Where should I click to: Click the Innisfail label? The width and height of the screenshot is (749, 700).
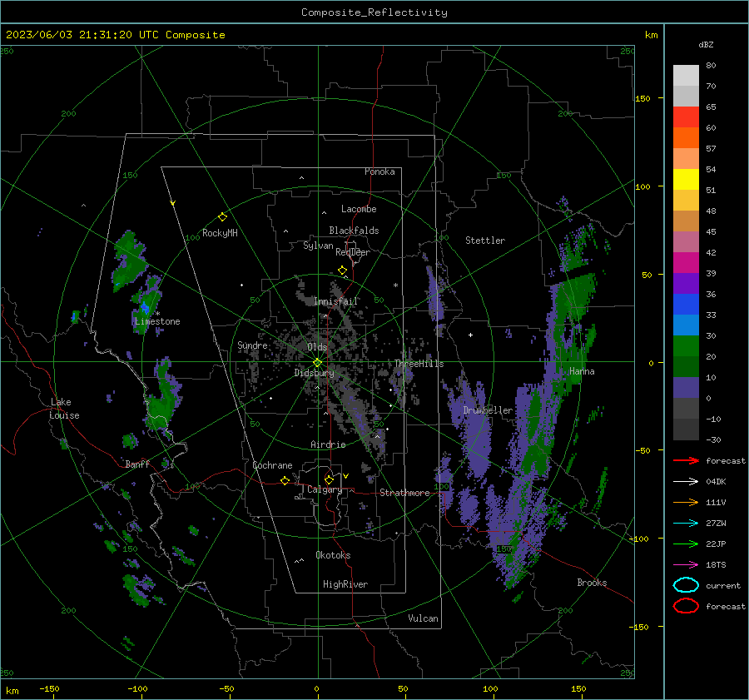point(336,301)
